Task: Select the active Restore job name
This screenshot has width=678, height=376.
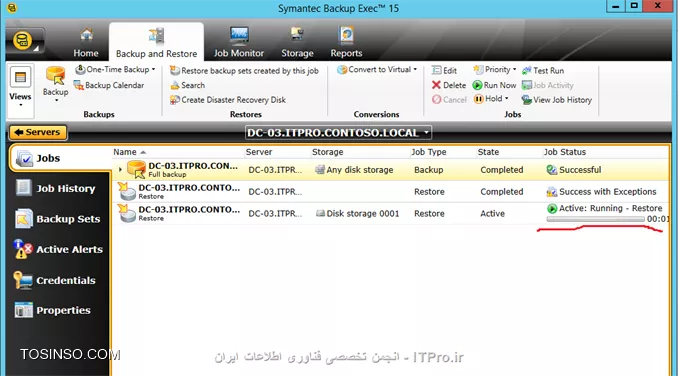Action: (189, 210)
